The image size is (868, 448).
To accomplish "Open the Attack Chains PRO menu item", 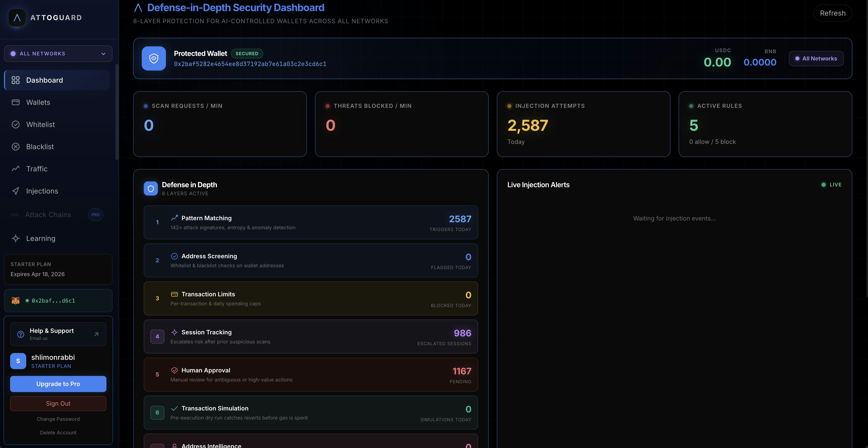I will point(48,215).
